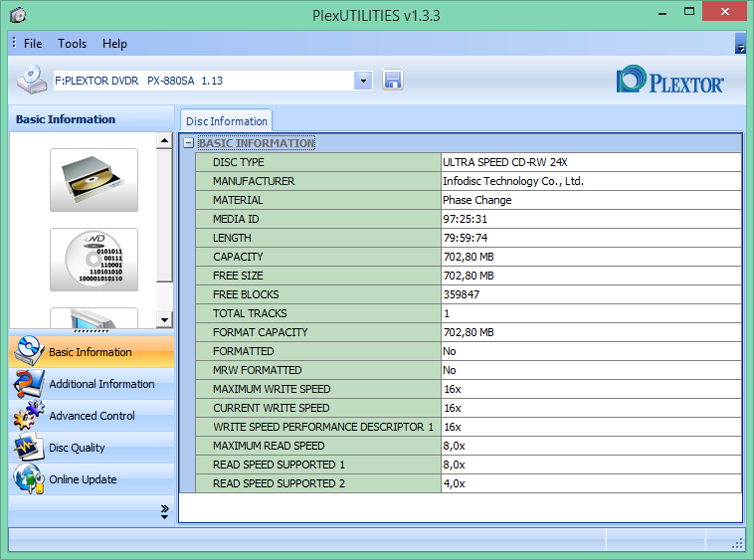Open the drive selection dropdown arrow

[363, 81]
